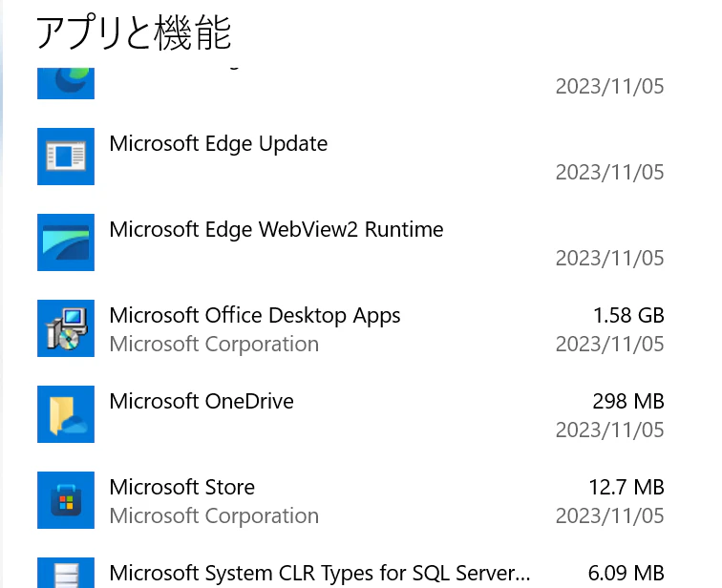722x588 pixels.
Task: Click the Microsoft OneDrive folder icon
Action: pyautogui.click(x=66, y=414)
